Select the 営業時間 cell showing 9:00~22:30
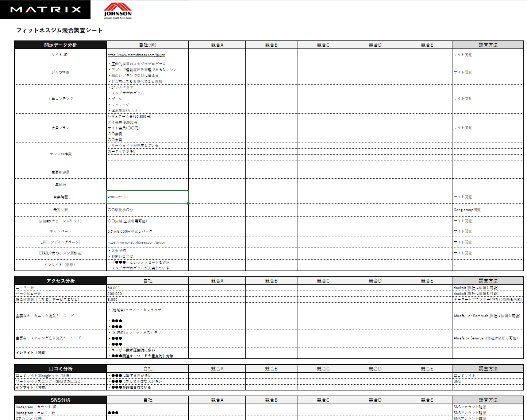 click(x=147, y=197)
